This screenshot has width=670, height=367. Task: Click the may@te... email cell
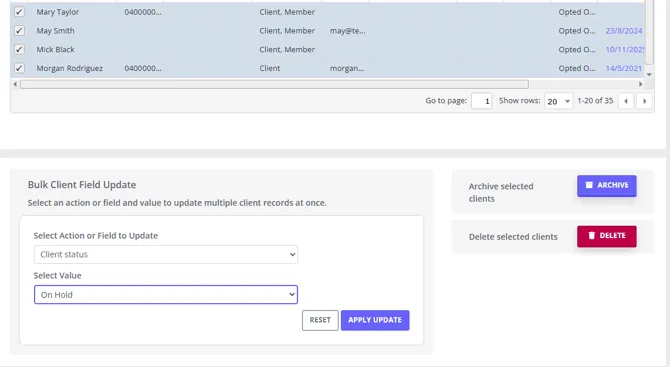click(347, 31)
